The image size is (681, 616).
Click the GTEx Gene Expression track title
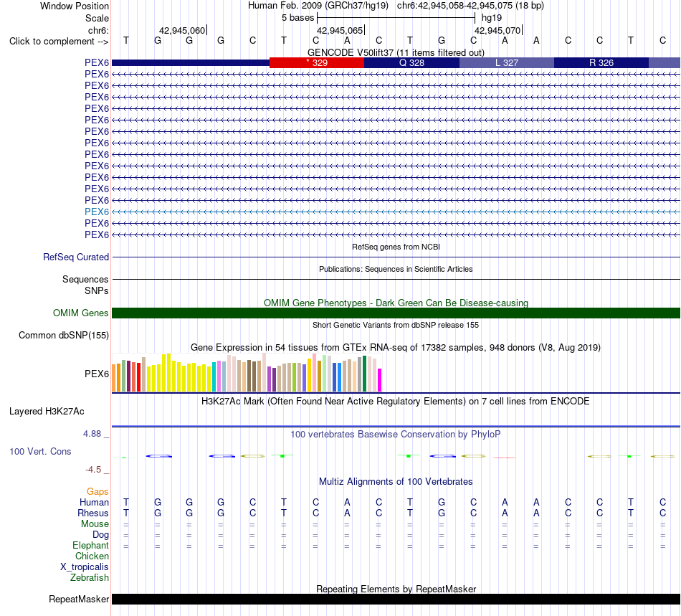(x=396, y=348)
